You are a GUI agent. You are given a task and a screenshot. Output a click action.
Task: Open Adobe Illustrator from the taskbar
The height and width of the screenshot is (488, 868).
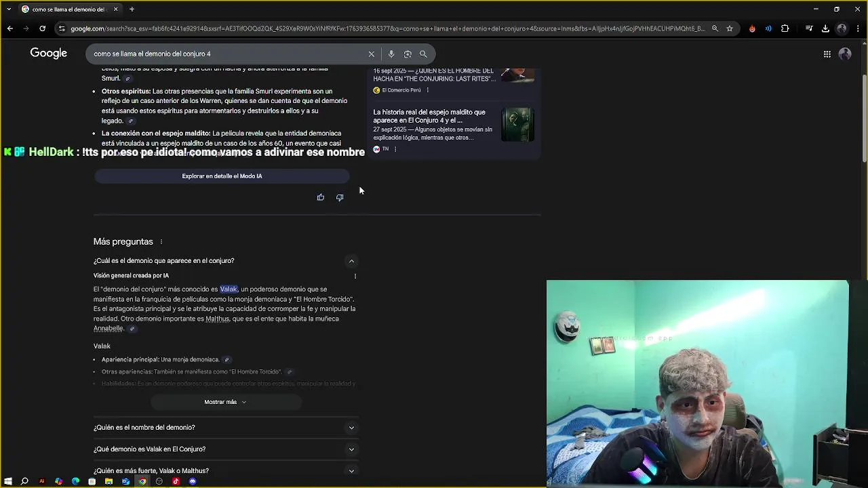pos(41,481)
